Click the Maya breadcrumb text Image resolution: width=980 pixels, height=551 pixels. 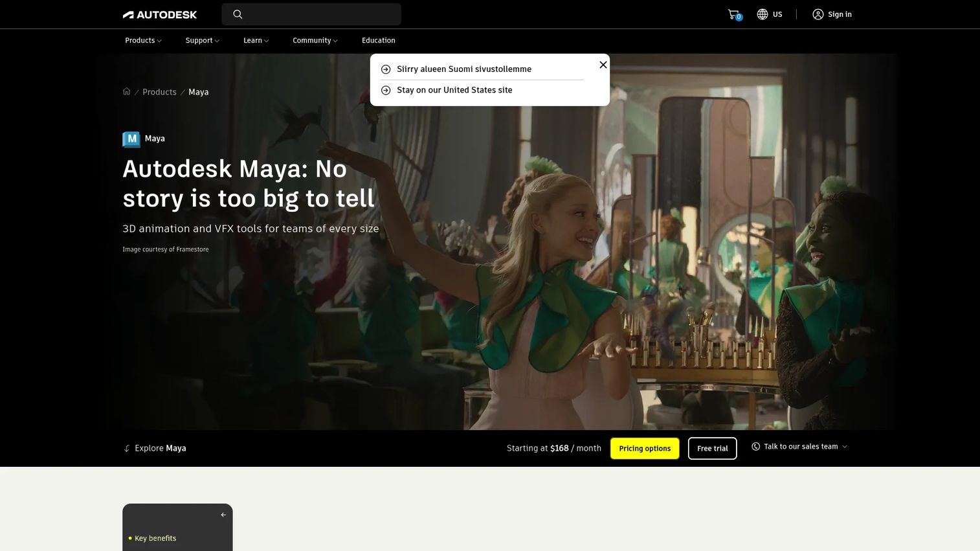(199, 92)
